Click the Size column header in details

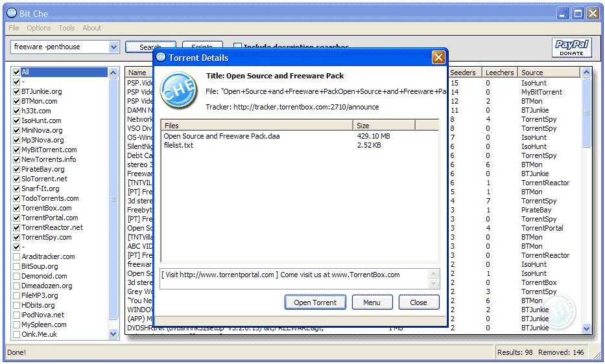(x=385, y=125)
